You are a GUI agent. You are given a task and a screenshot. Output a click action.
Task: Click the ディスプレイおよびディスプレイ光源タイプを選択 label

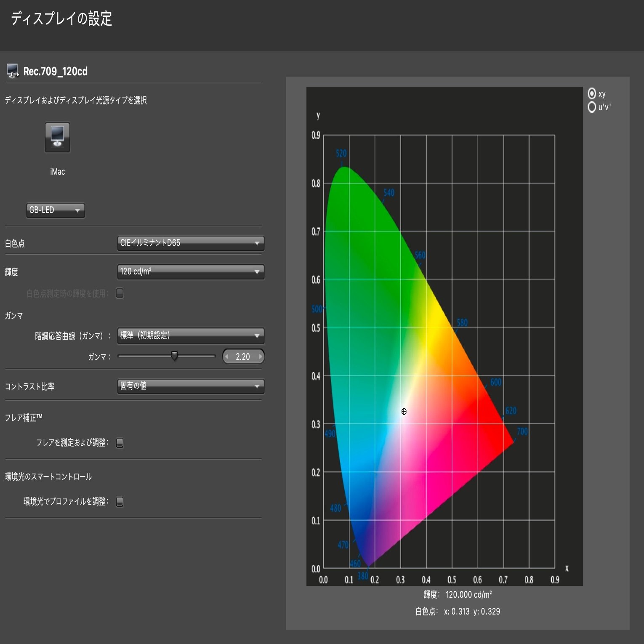point(76,100)
